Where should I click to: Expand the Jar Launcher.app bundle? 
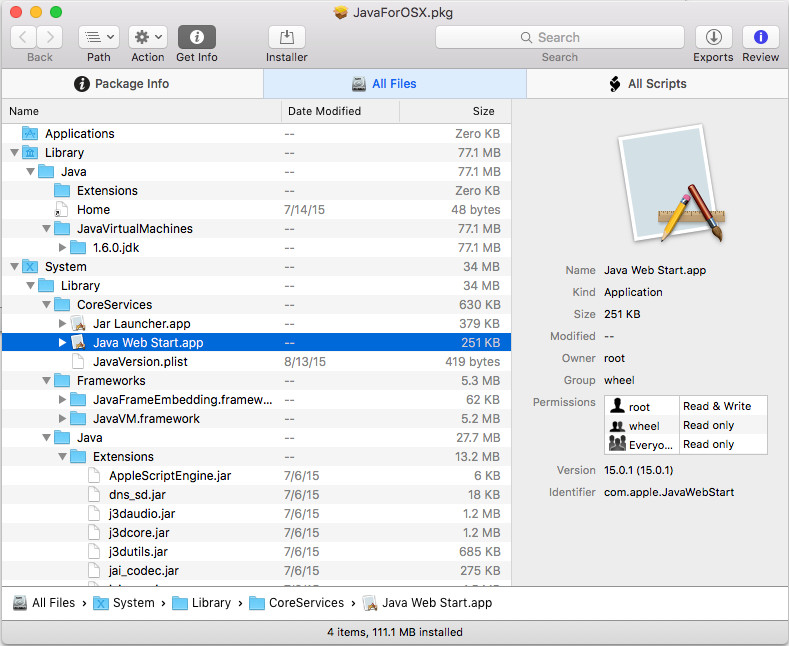pos(62,324)
